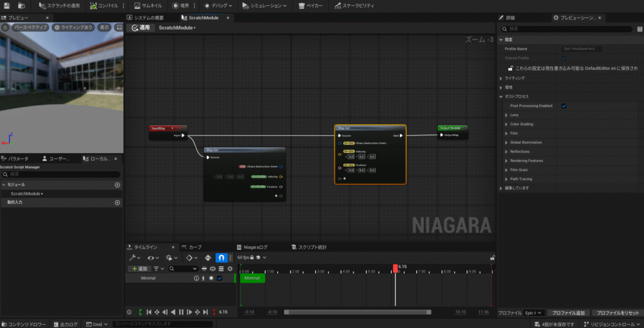Click the red playhead marker at 6.15
This screenshot has width=644, height=328.
pyautogui.click(x=395, y=268)
